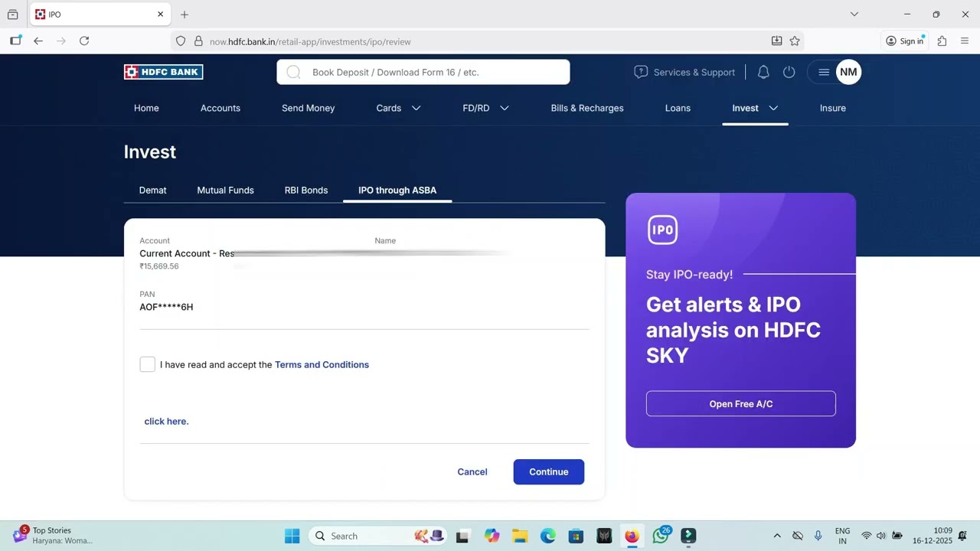The width and height of the screenshot is (980, 551).
Task: Open the browser list all tabs chevron
Action: click(x=854, y=15)
